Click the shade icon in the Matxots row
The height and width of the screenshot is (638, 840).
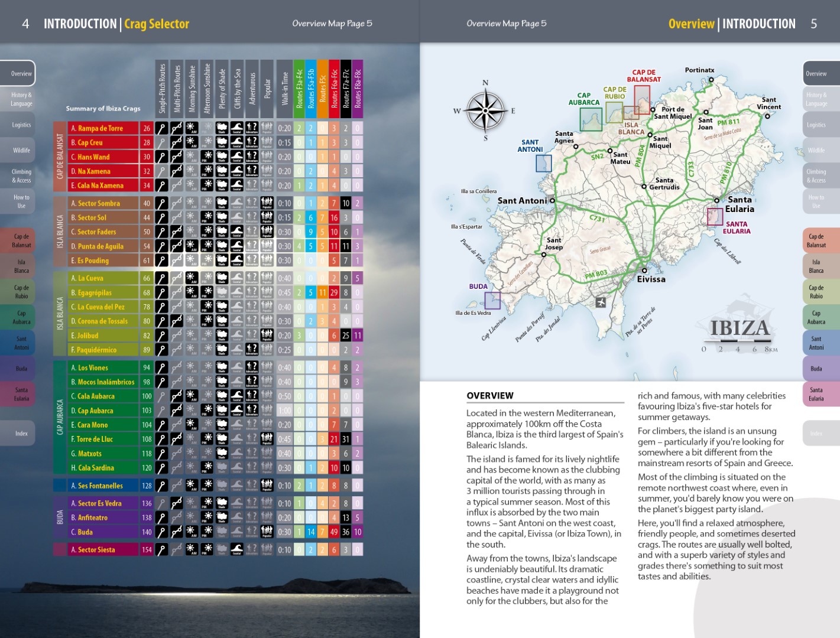pyautogui.click(x=222, y=454)
